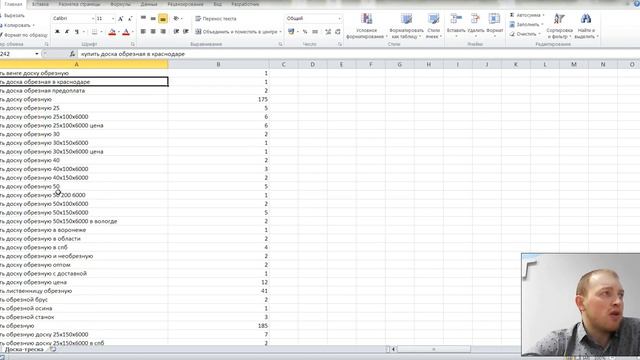Click Очистить clear button
Image resolution: width=640 pixels, height=360 pixels.
(x=525, y=34)
